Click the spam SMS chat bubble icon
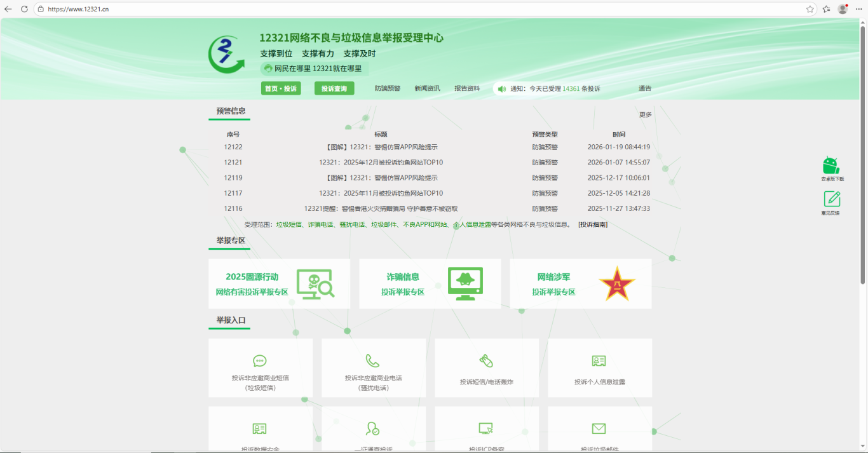The height and width of the screenshot is (453, 868). [x=260, y=361]
